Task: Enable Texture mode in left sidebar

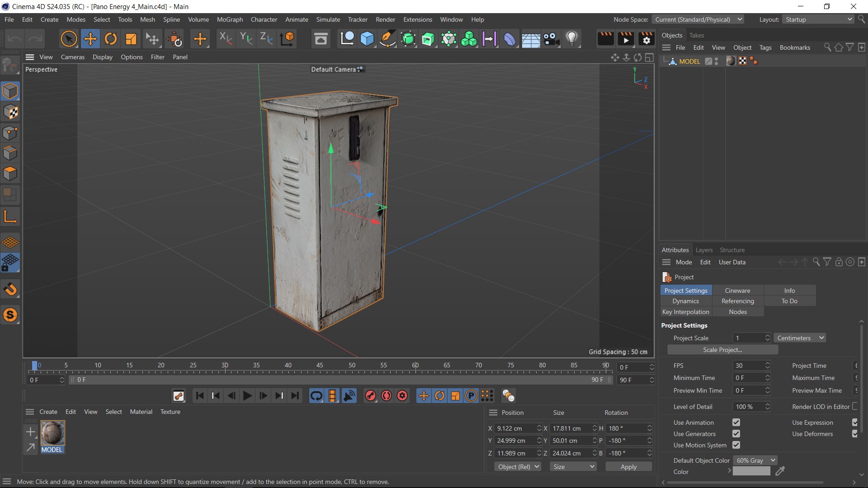Action: [x=10, y=112]
